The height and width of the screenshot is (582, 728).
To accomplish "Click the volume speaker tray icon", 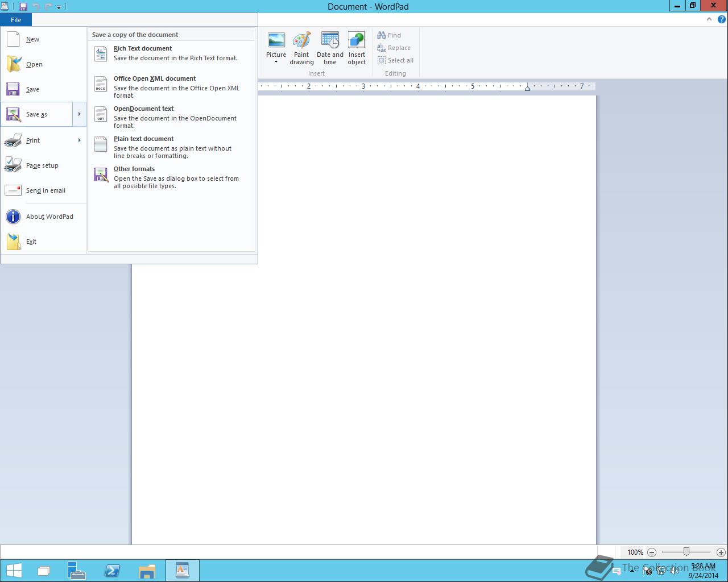I will 674,571.
